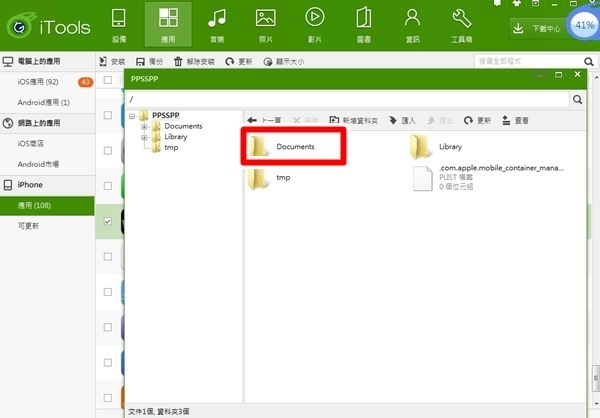Click the greyed 刪除 delete button
Image resolution: width=600 pixels, height=418 pixels.
coord(305,121)
